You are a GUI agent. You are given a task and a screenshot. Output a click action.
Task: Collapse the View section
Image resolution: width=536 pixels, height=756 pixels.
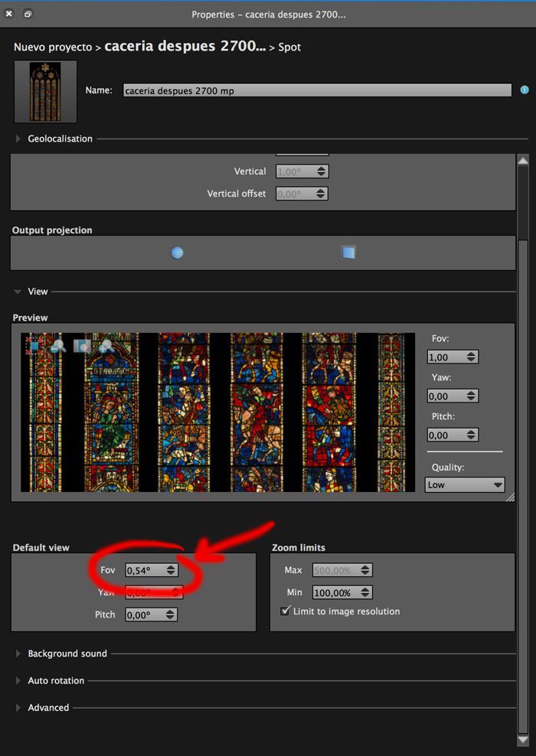coord(18,292)
